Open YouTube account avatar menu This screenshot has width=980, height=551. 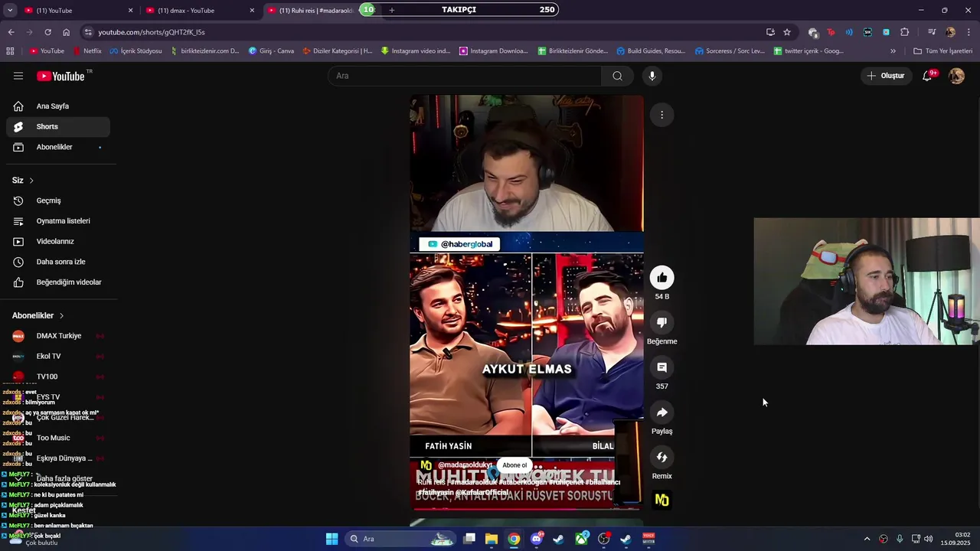[x=956, y=76]
